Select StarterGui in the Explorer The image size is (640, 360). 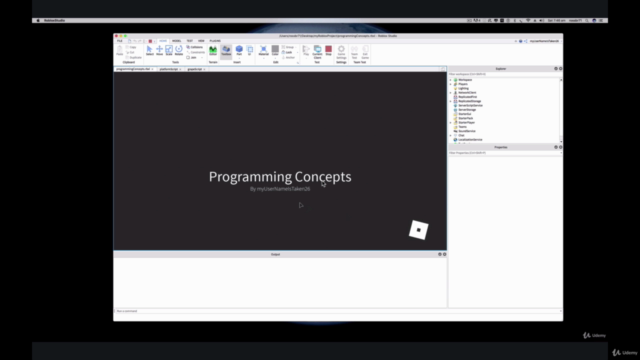click(464, 114)
